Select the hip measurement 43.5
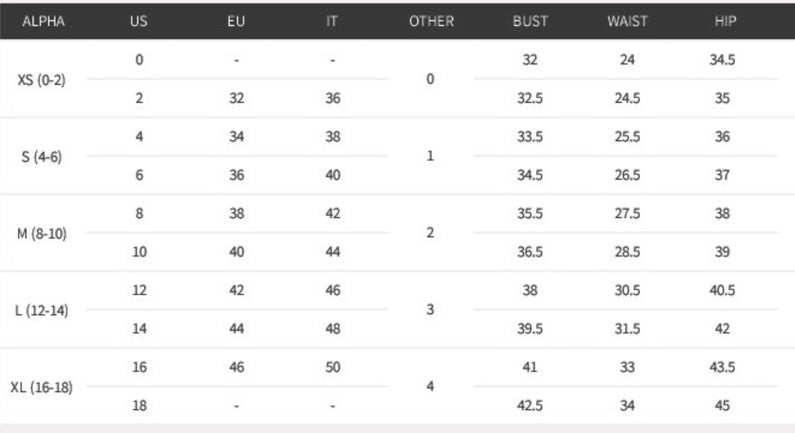The height and width of the screenshot is (433, 795). 722,367
